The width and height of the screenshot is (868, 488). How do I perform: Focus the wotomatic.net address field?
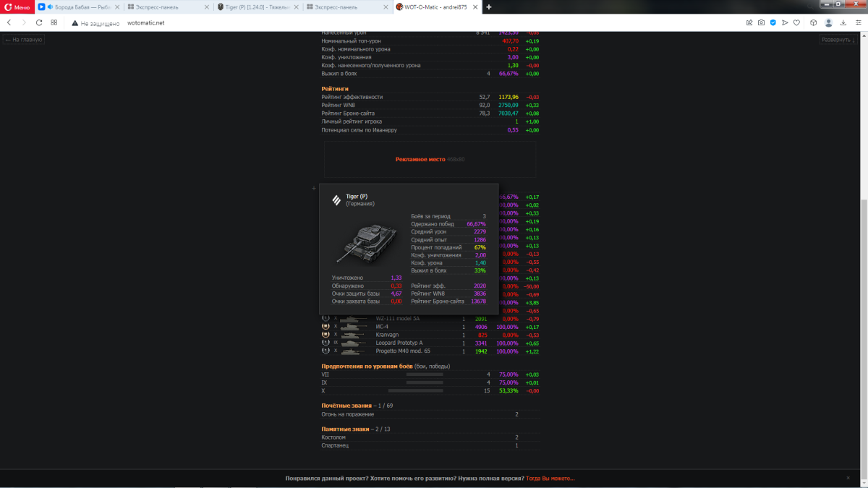click(145, 22)
